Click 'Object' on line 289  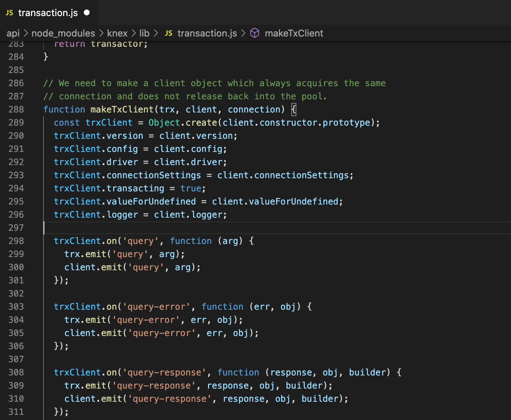pyautogui.click(x=164, y=123)
